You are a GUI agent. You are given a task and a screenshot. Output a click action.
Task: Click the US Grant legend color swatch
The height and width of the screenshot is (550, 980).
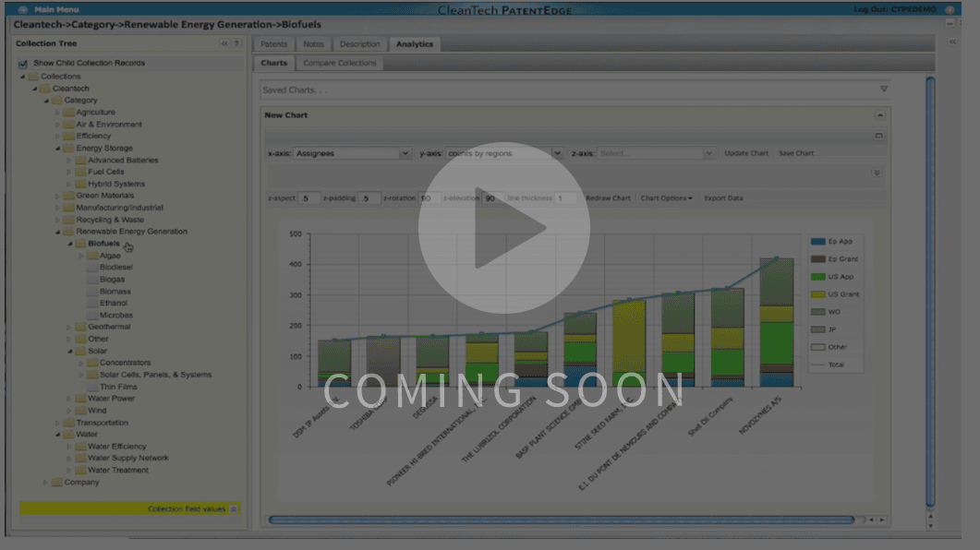pyautogui.click(x=817, y=294)
